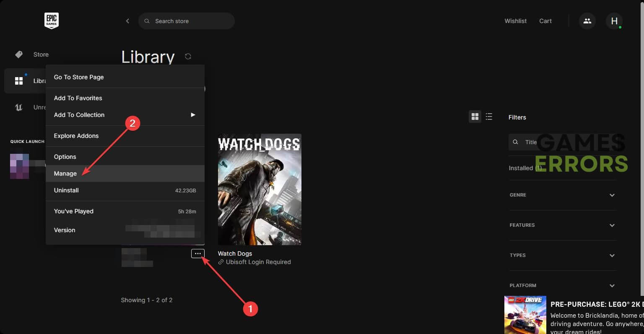
Task: Refresh the Library with the sync icon
Action: click(188, 56)
